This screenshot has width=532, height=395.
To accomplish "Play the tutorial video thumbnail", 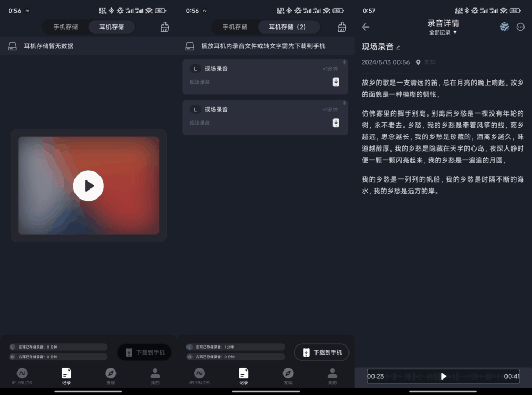I will click(x=88, y=186).
